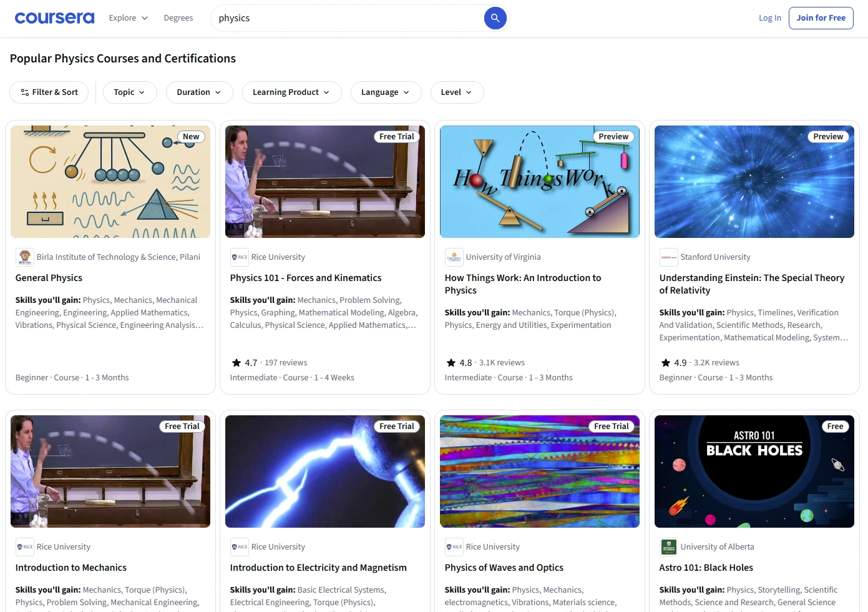Open the Log In link

(x=769, y=17)
